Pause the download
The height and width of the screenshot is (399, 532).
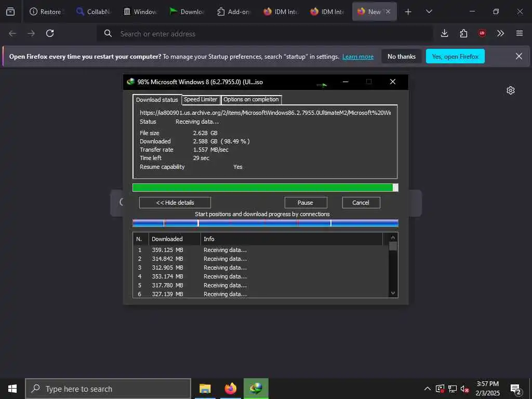pos(305,203)
